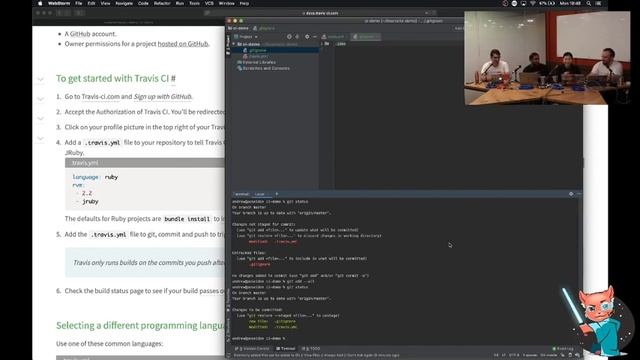The height and width of the screenshot is (360, 640).
Task: Click the Wi-Fi status icon
Action: pyautogui.click(x=533, y=3)
